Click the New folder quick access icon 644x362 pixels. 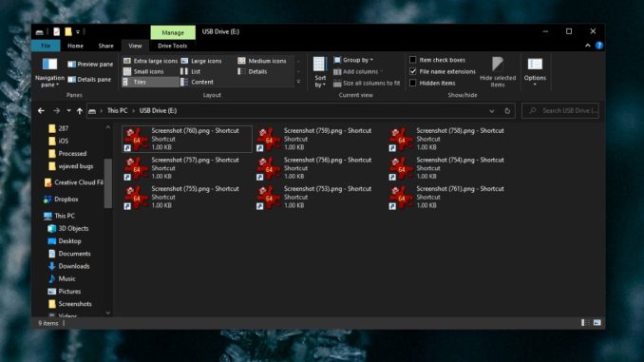68,31
